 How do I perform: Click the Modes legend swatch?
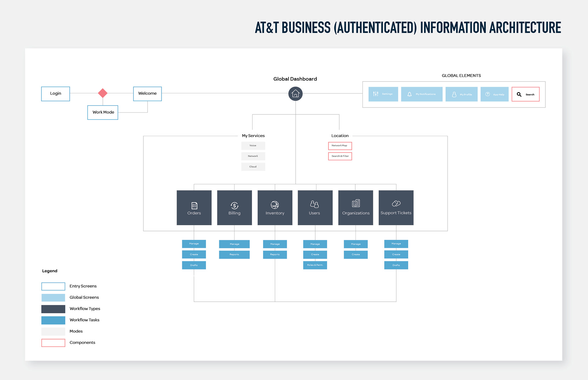coord(53,332)
